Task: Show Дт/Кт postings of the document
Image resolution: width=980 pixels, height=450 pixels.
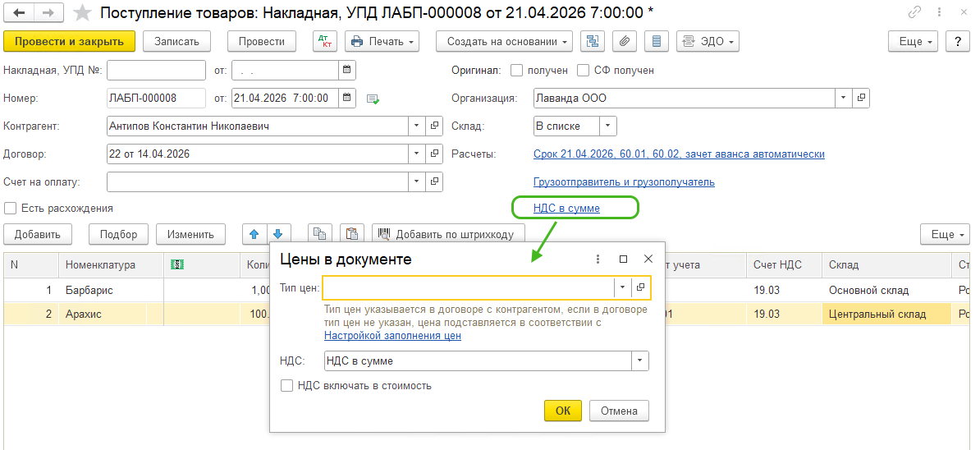Action: pos(325,41)
